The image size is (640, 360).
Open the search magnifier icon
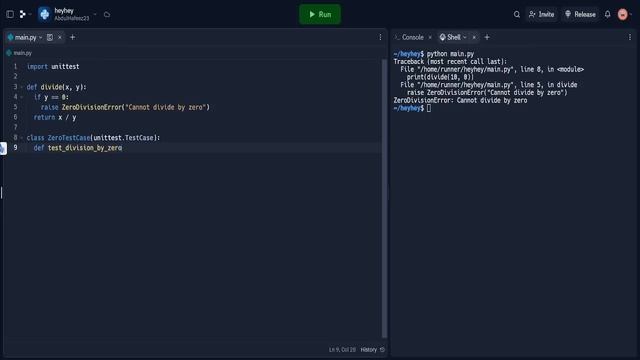coord(517,14)
